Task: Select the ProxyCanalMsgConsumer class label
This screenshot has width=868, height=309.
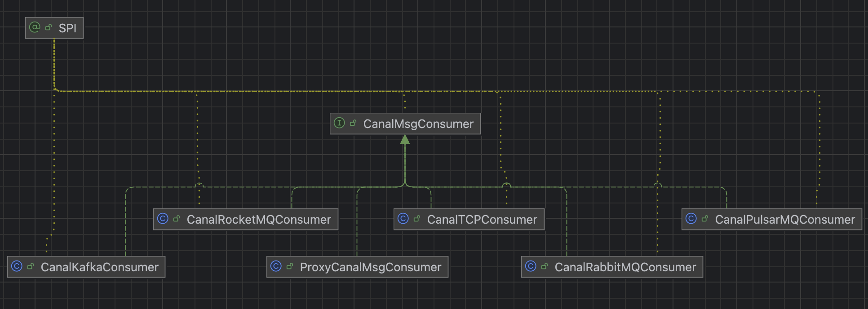Action: [x=370, y=267]
